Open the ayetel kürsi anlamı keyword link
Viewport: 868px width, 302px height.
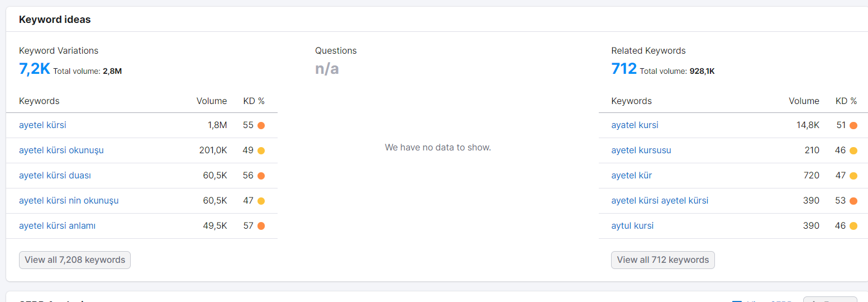57,226
